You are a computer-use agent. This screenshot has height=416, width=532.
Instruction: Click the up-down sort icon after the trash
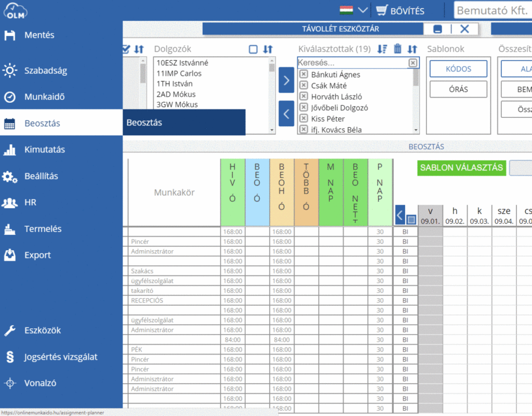point(412,49)
